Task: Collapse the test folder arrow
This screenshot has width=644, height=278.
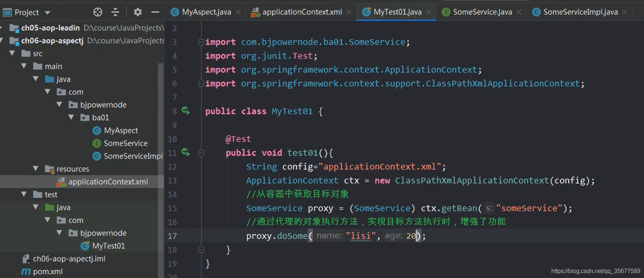Action: pyautogui.click(x=24, y=194)
